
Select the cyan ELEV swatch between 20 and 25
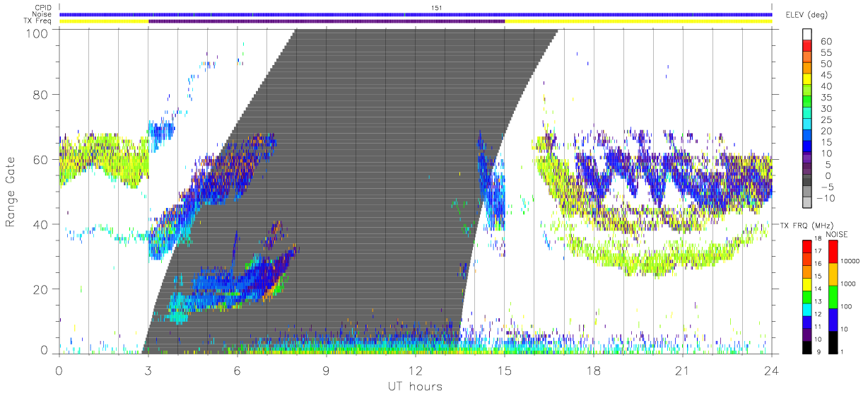pyautogui.click(x=807, y=125)
